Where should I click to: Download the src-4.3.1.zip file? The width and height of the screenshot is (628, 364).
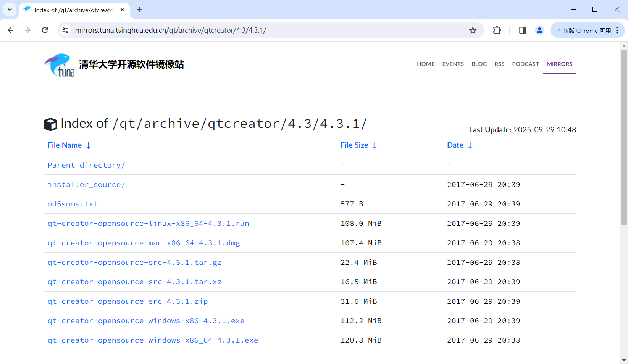click(128, 301)
